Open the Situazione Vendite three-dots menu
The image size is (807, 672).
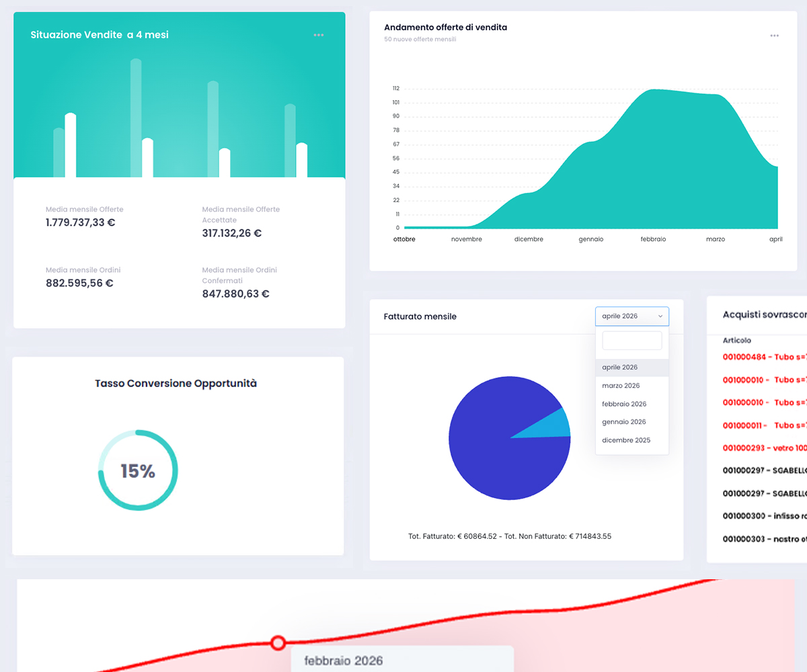point(319,35)
